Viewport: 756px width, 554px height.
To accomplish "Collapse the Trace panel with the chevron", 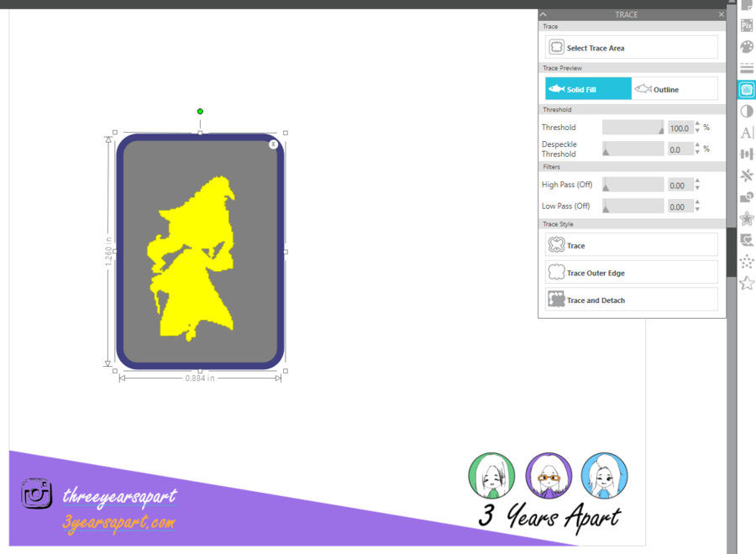I will click(x=543, y=14).
